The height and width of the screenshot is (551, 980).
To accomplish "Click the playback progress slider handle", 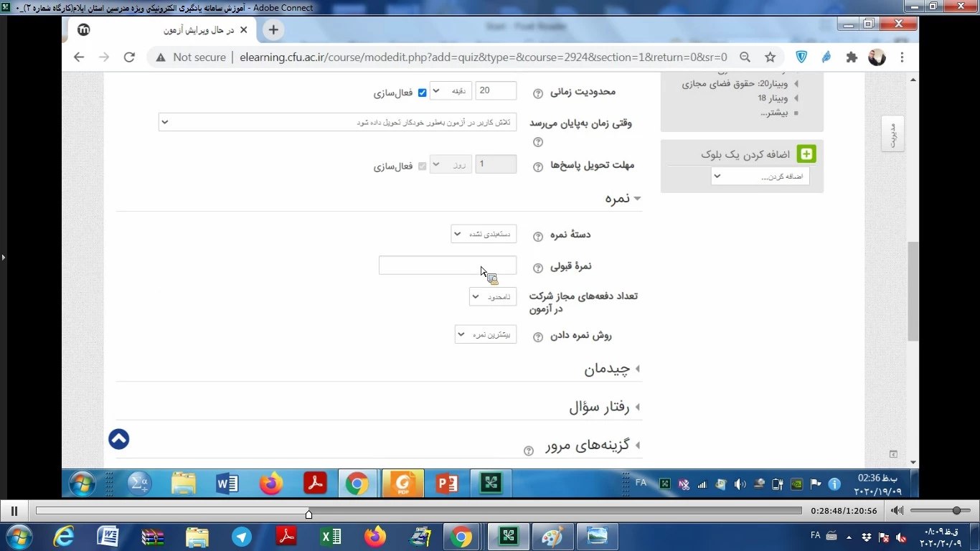I will [308, 514].
